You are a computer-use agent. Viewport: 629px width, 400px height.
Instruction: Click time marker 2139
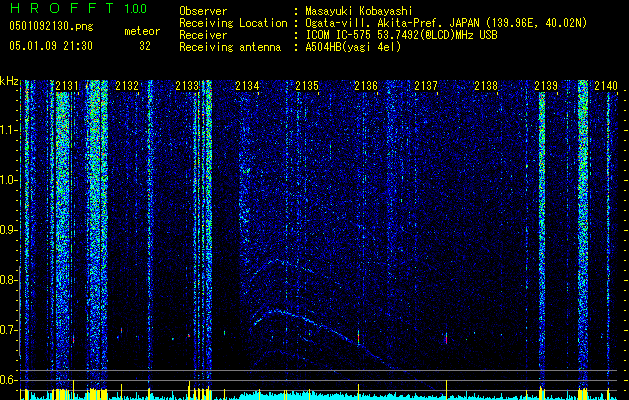[546, 86]
